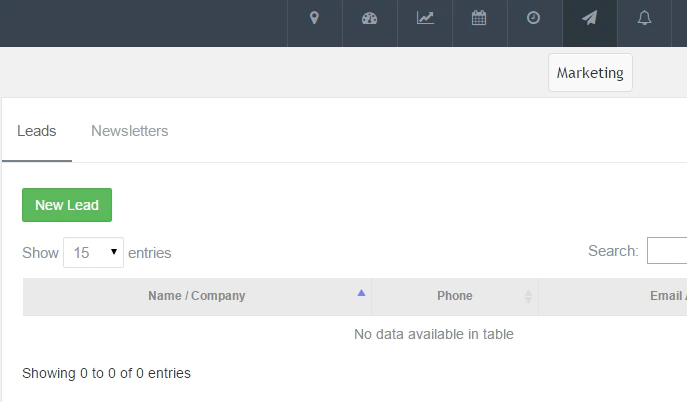Open the line chart reports icon
Viewport: 687px width, 402px height.
[425, 18]
